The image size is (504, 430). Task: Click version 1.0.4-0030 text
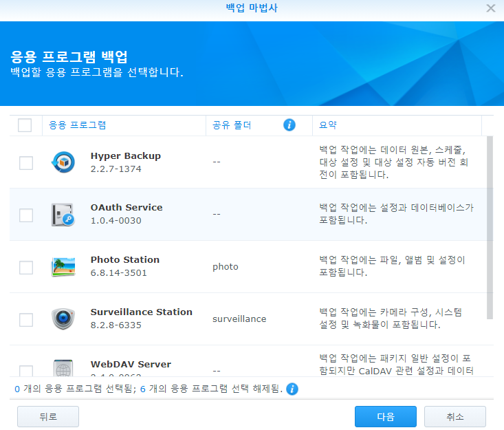(116, 221)
